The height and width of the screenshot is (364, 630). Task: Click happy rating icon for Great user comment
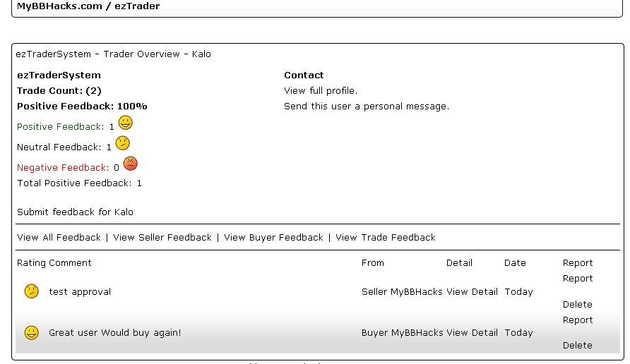coord(32,332)
